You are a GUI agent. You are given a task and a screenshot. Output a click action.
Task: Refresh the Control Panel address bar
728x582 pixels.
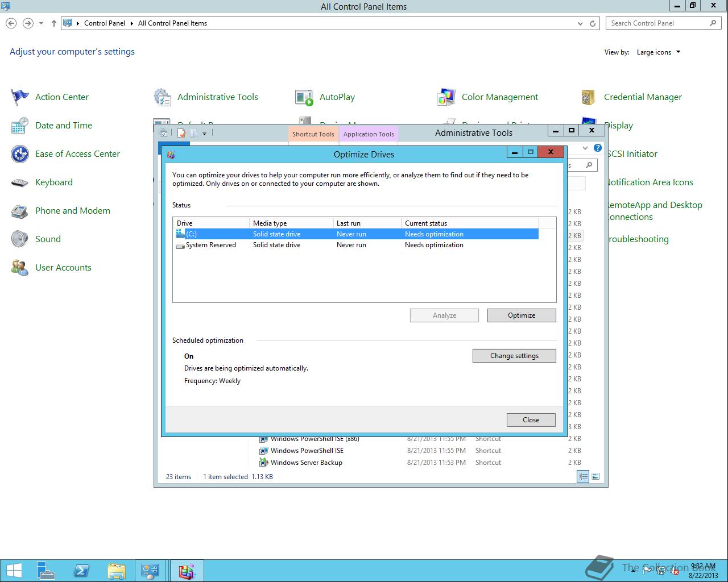click(x=593, y=23)
